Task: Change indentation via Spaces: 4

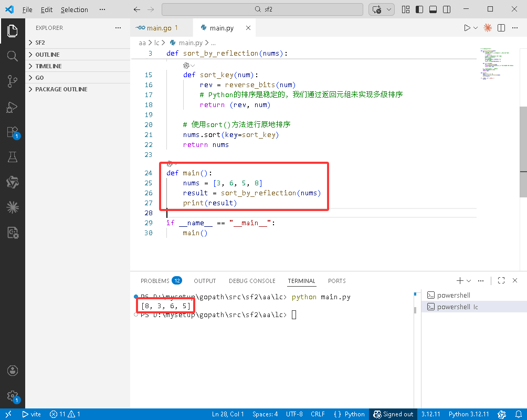Action: pos(265,414)
